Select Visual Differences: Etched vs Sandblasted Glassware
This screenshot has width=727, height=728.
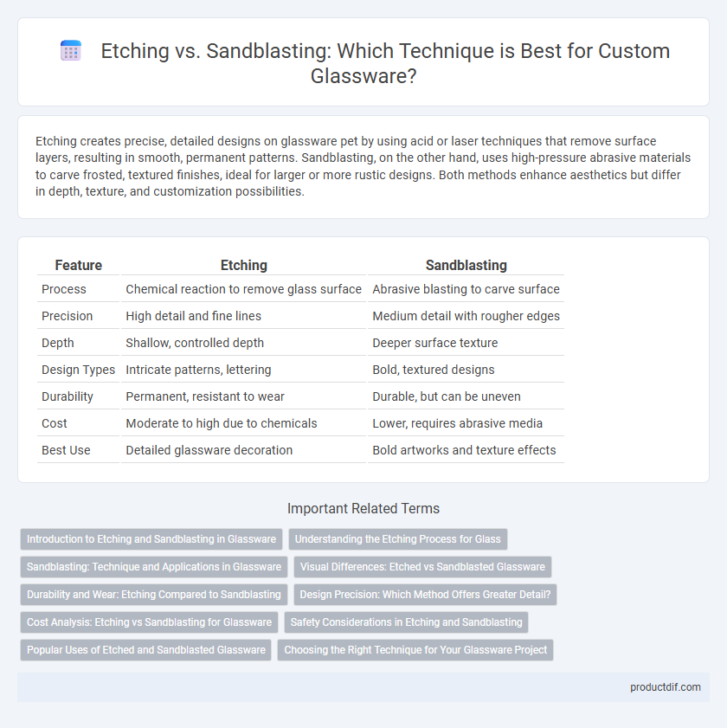coord(422,567)
